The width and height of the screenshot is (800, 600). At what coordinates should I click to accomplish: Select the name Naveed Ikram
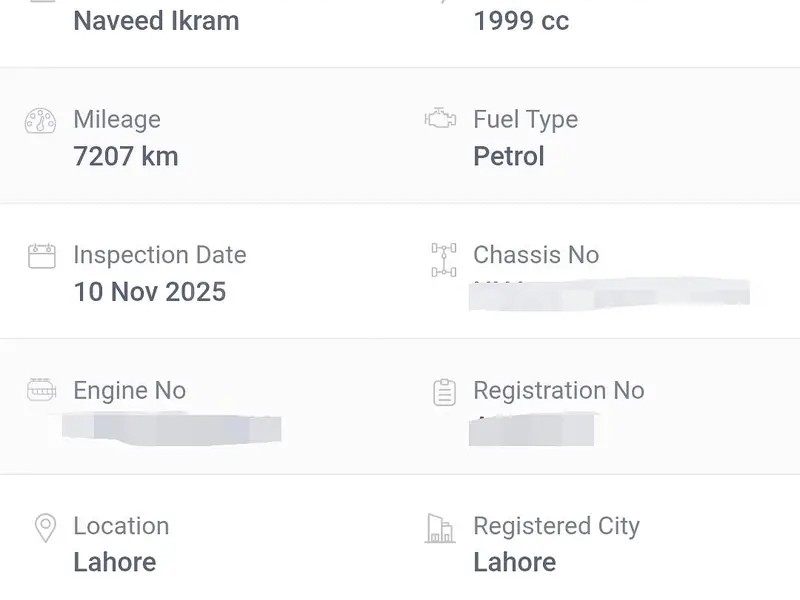(156, 20)
